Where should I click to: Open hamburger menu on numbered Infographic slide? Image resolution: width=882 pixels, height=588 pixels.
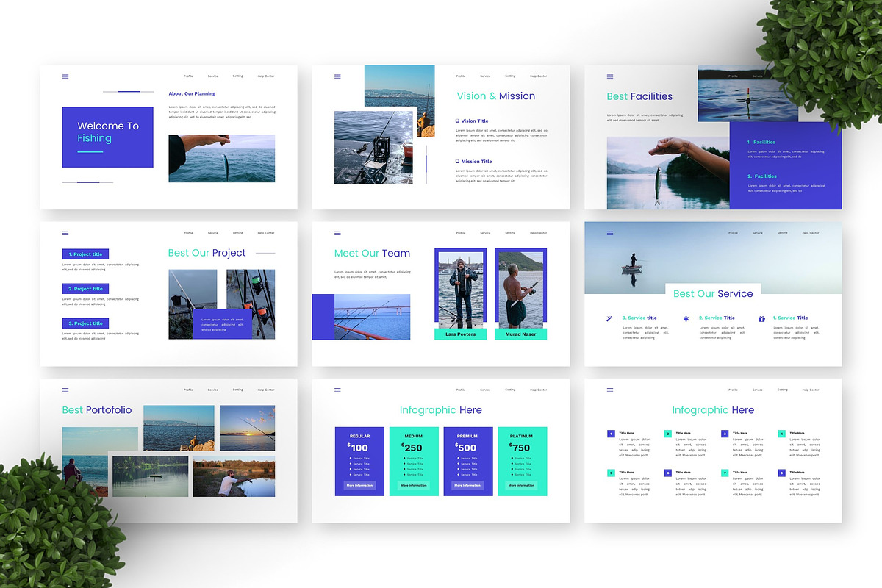tap(610, 390)
